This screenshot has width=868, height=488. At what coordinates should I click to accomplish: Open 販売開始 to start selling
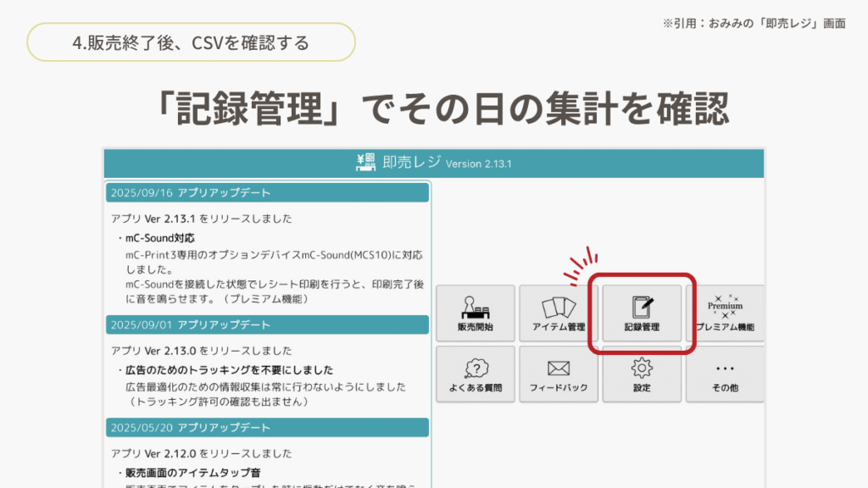tap(475, 313)
